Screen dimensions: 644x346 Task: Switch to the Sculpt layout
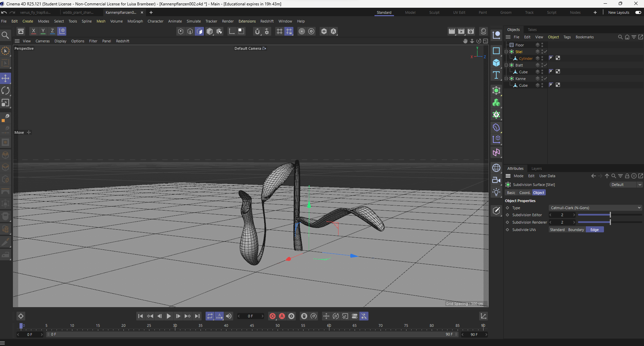point(434,12)
